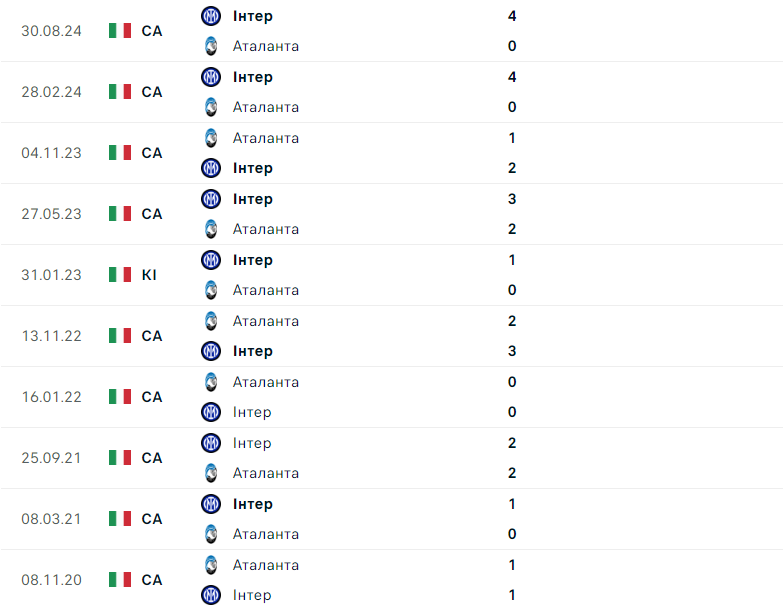Click the Inter logo in the 08.11.20 match
783x609 pixels.
coord(210,595)
